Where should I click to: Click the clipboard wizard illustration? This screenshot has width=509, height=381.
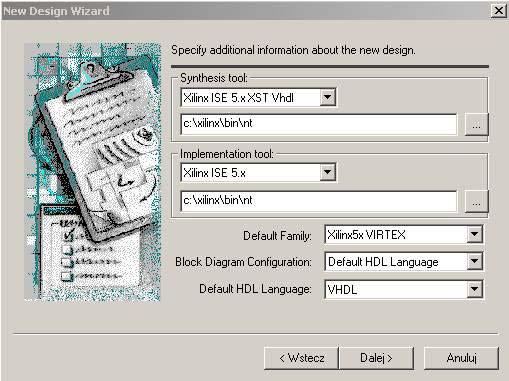(92, 172)
